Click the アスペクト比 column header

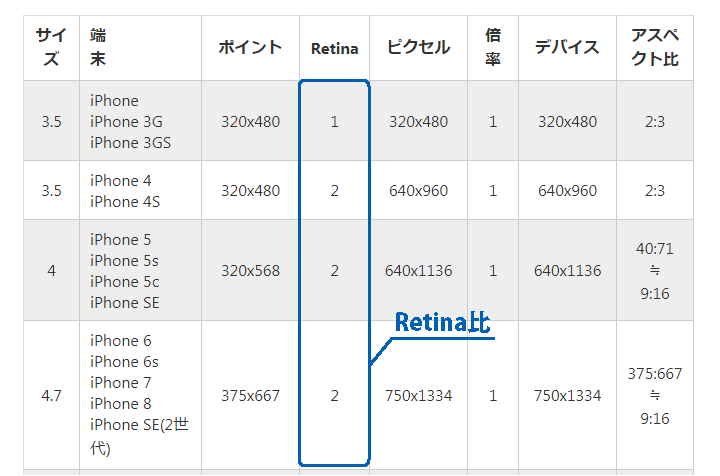point(655,47)
